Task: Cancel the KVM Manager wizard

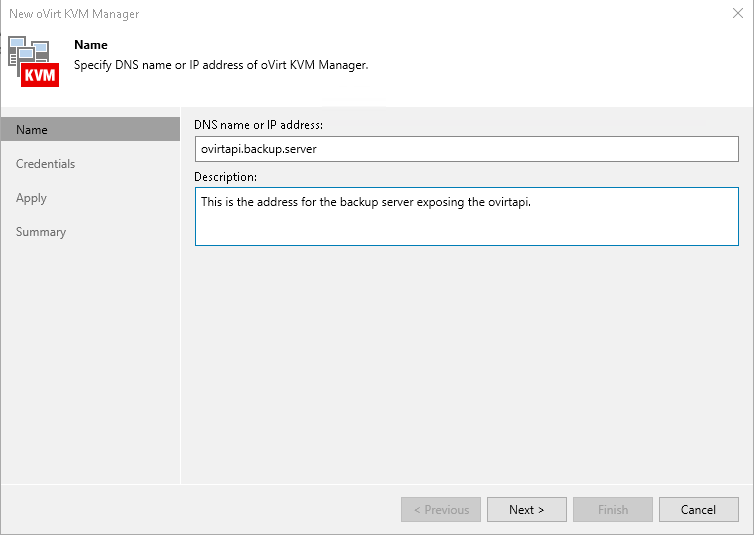Action: click(698, 509)
